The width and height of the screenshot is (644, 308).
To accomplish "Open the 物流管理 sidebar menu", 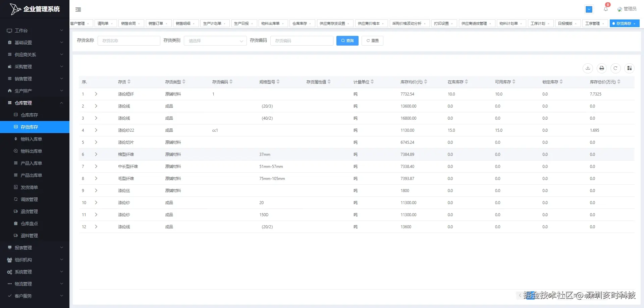I will [x=35, y=284].
